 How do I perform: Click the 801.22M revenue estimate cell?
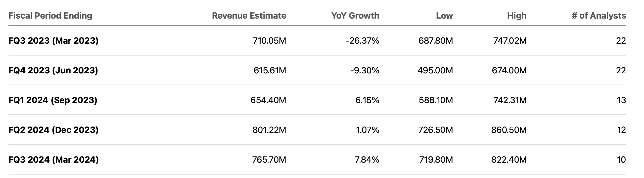[x=269, y=130]
